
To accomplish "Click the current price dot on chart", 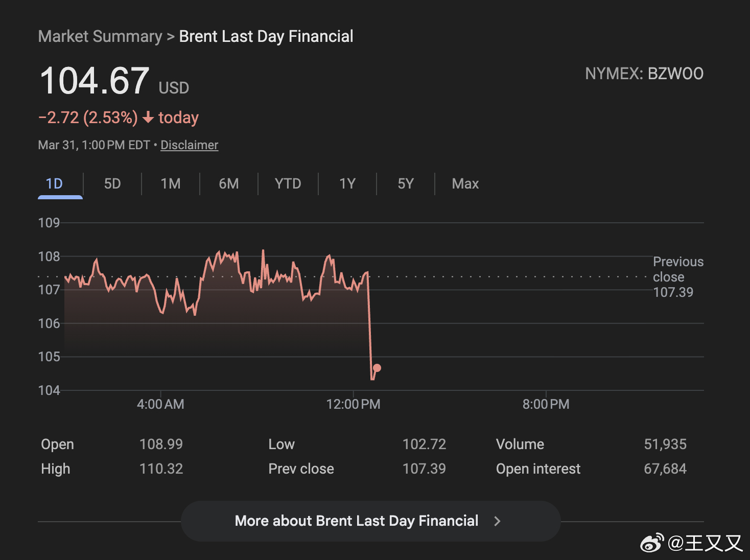I will 377,368.
